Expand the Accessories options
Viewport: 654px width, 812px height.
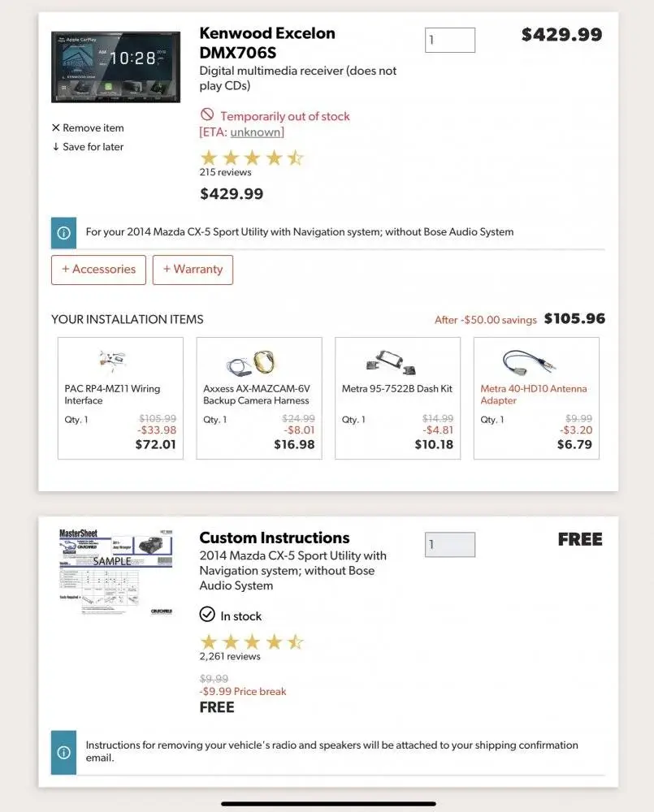(x=99, y=270)
